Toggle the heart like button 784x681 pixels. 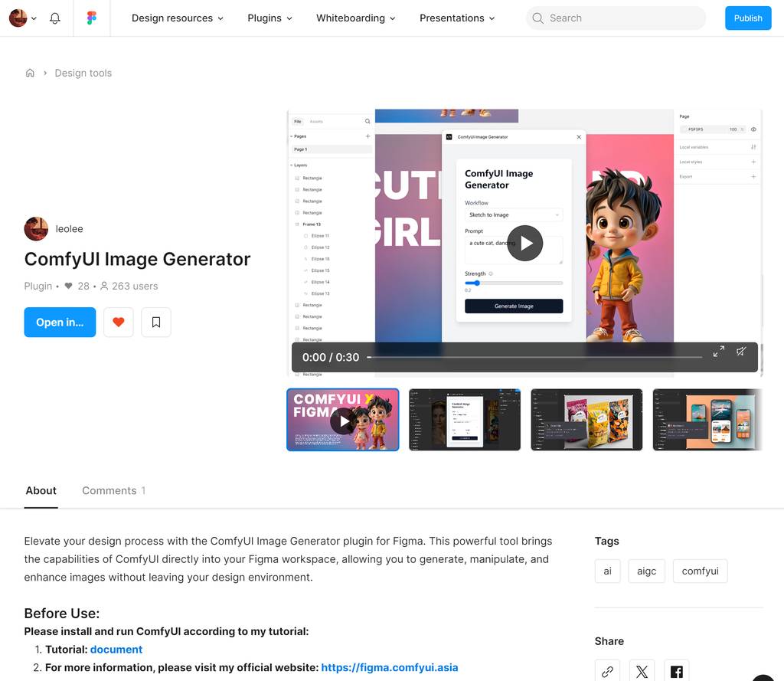point(119,322)
